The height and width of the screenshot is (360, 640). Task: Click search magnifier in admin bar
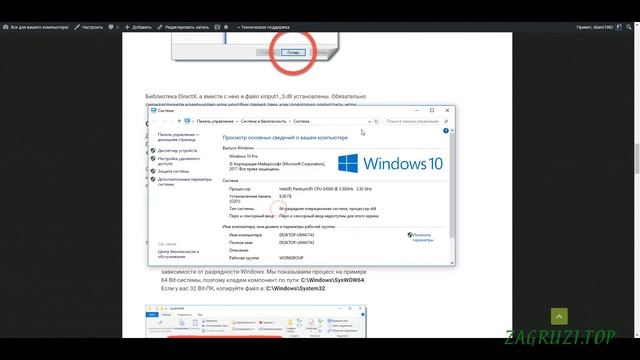point(629,27)
